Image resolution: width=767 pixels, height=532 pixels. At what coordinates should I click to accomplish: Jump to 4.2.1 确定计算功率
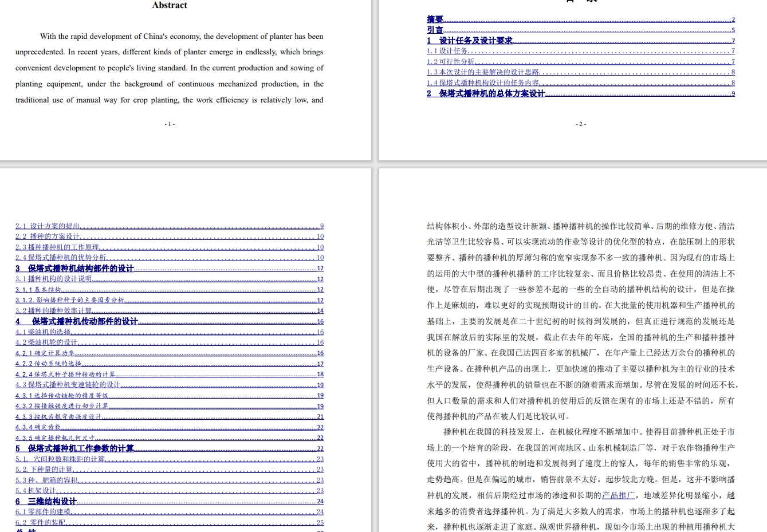(x=170, y=353)
